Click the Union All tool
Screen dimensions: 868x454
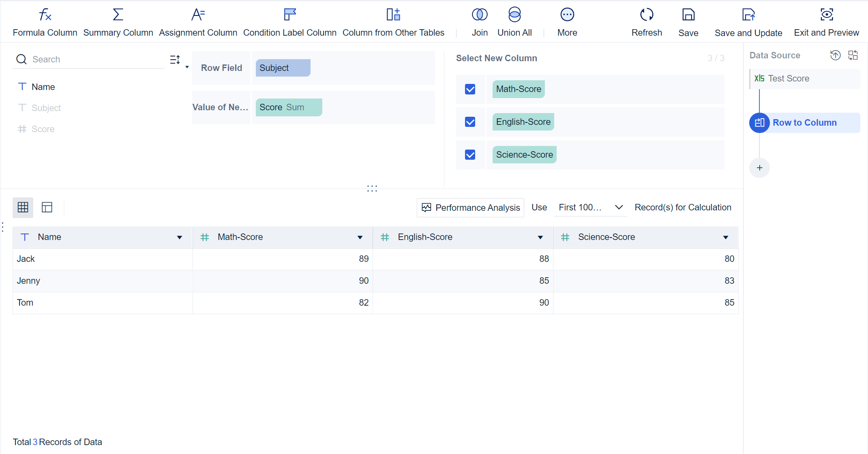point(514,23)
